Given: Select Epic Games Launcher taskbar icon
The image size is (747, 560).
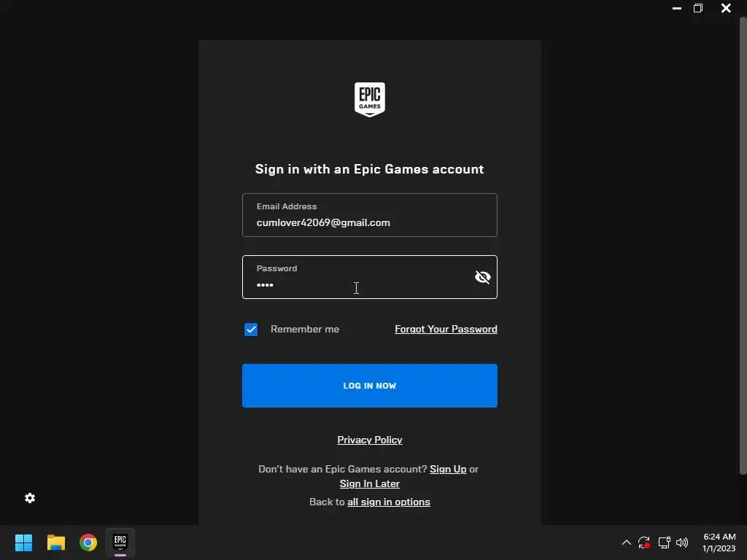Looking at the screenshot, I should coord(120,542).
